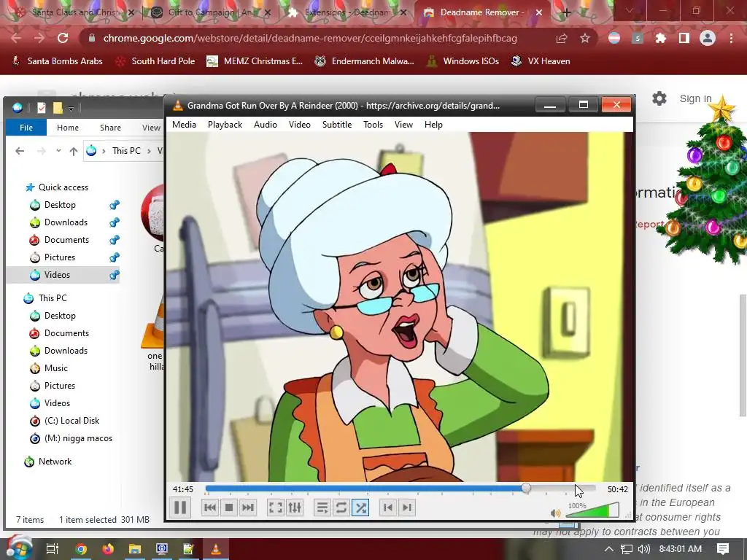Open Chrome three-dot menu
The height and width of the screenshot is (560, 747).
pyautogui.click(x=731, y=38)
